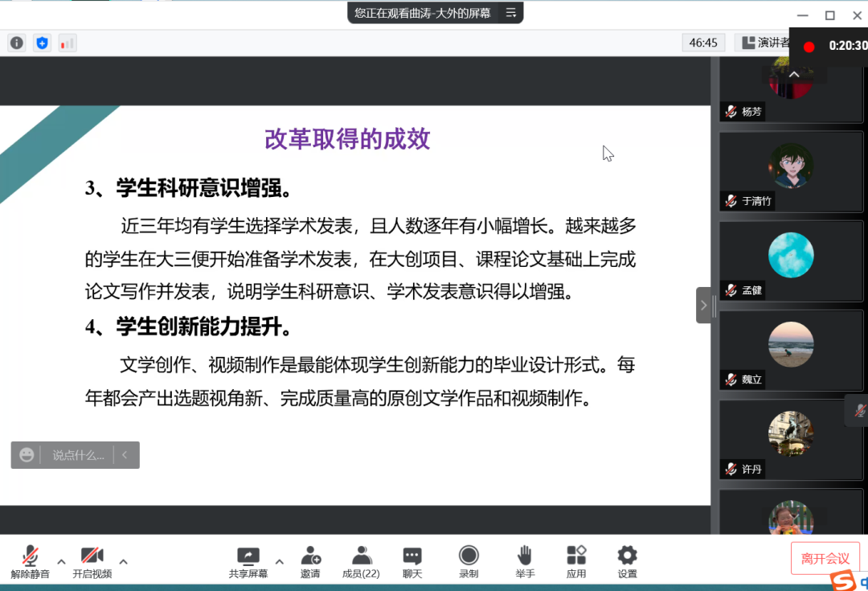Toggle the emoji reactions button near chat bar

[x=27, y=454]
